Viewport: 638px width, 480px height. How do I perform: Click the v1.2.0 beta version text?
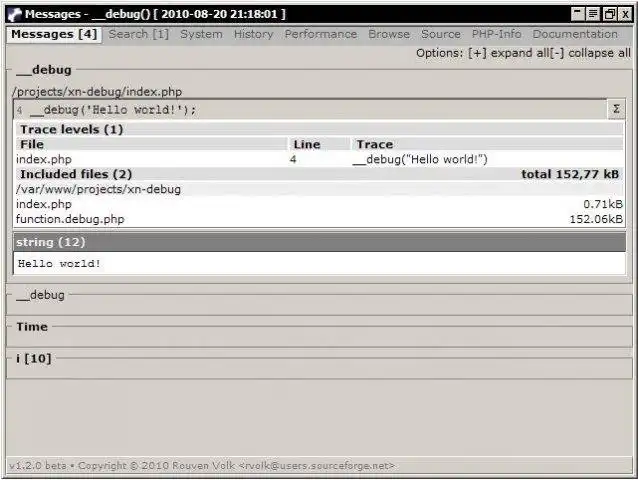[x=38, y=465]
